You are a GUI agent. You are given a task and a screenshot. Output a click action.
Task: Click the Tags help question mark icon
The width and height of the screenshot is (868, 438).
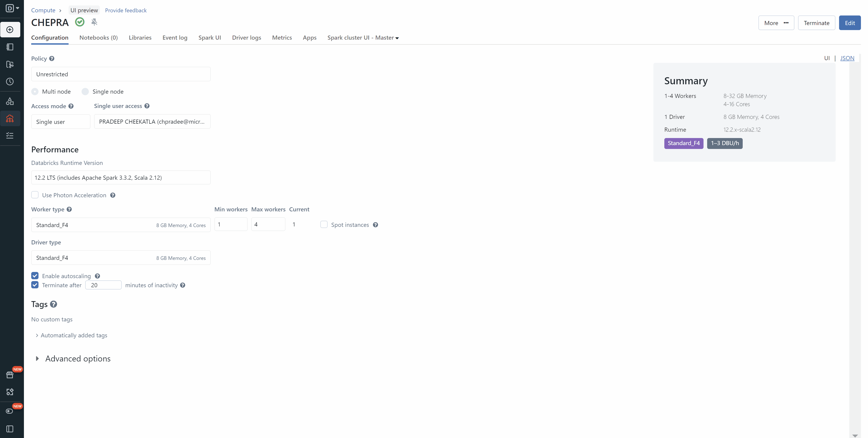pos(53,304)
